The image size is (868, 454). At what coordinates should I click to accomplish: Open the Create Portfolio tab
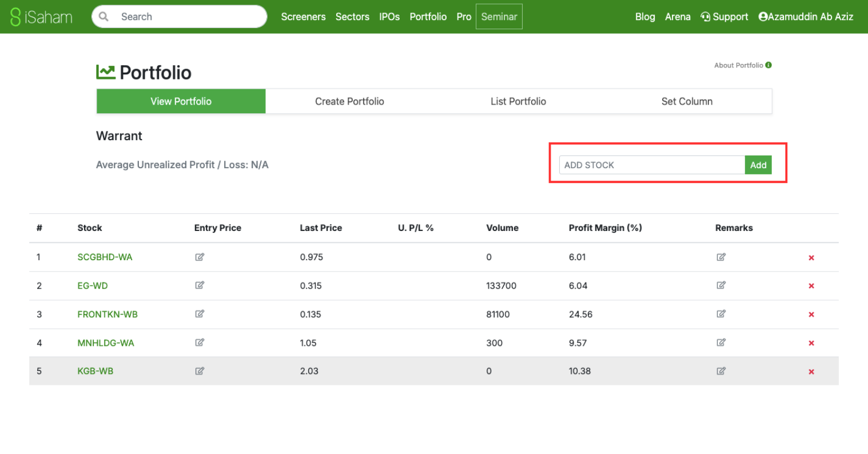[x=349, y=101]
